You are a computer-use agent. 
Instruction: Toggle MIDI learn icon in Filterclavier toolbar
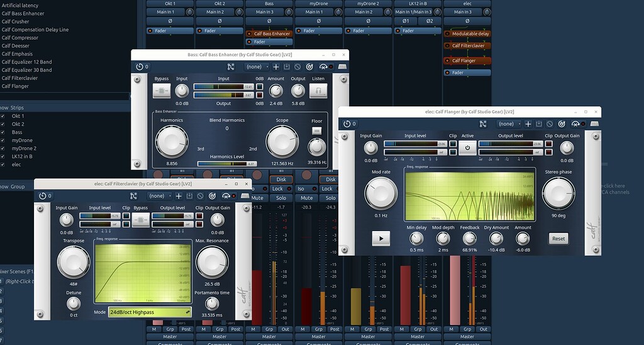pyautogui.click(x=228, y=196)
